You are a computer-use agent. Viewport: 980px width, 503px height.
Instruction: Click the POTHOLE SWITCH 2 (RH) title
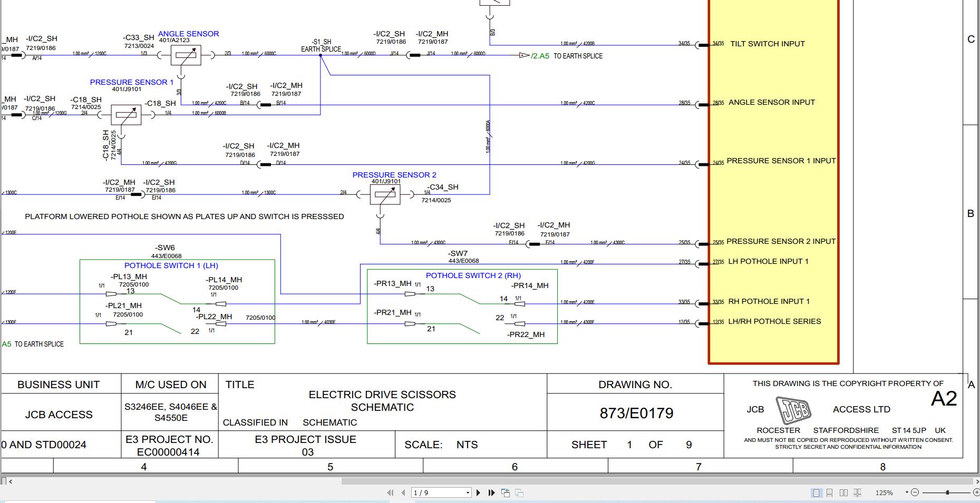[x=473, y=275]
